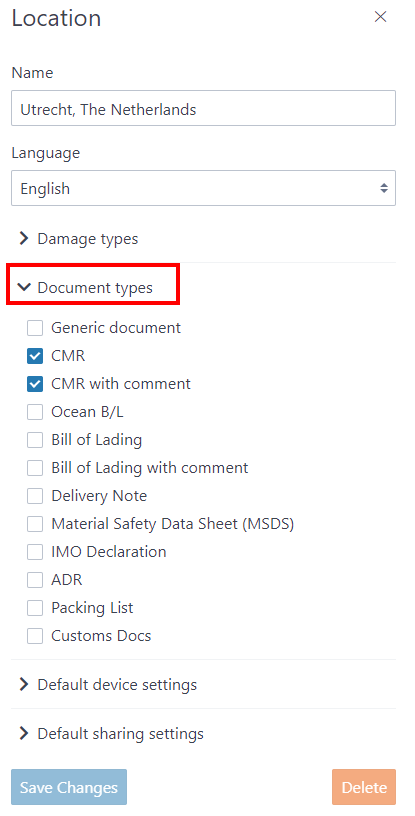Image resolution: width=415 pixels, height=816 pixels.
Task: Click the Save Changes button
Action: (x=69, y=787)
